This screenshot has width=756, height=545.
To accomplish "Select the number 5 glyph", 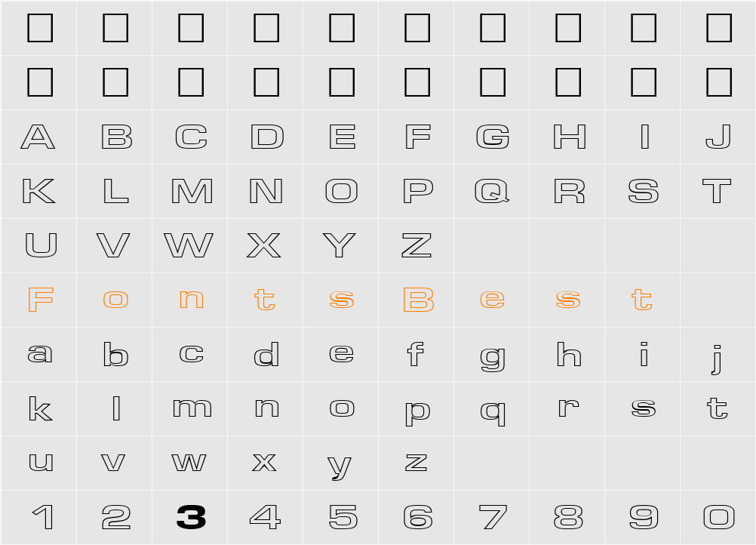I will pyautogui.click(x=343, y=517).
